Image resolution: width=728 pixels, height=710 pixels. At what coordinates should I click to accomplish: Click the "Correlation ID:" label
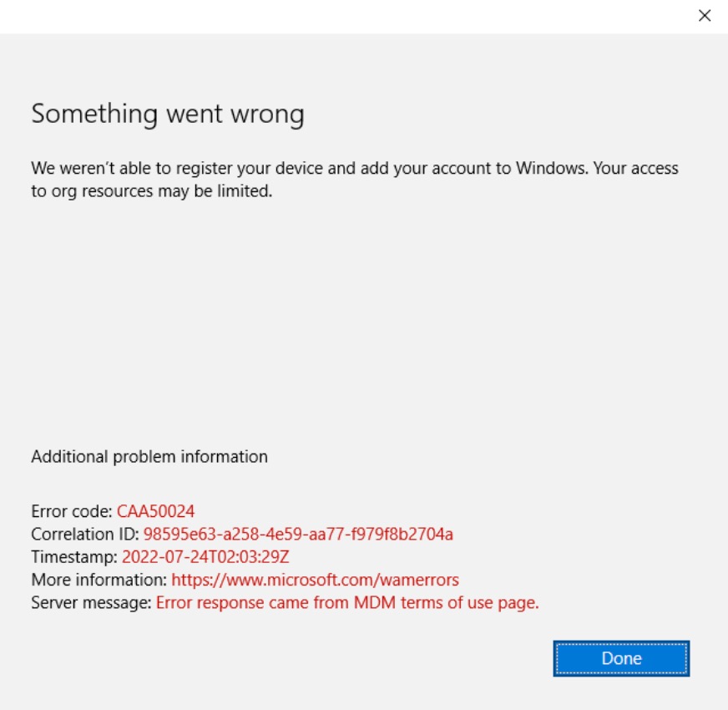click(x=85, y=534)
